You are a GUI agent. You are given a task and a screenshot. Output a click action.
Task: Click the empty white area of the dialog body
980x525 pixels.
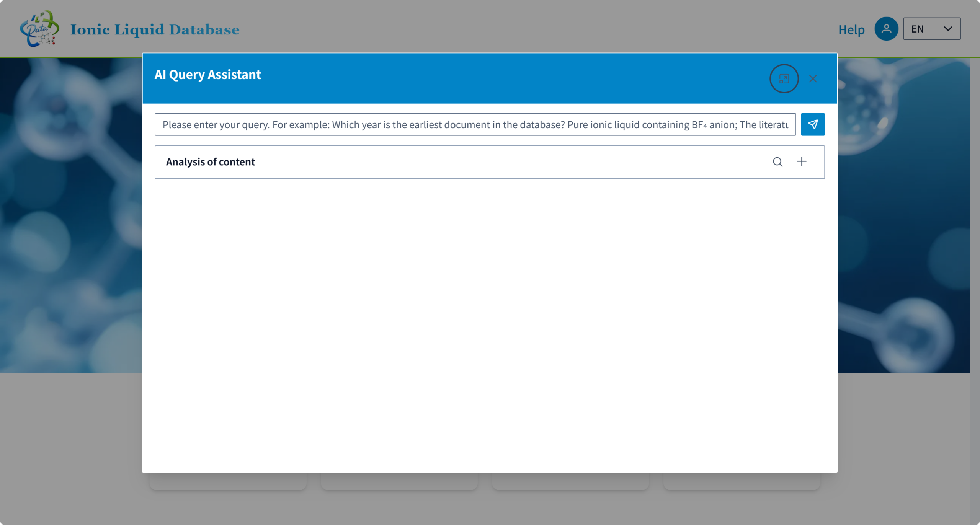click(x=490, y=325)
